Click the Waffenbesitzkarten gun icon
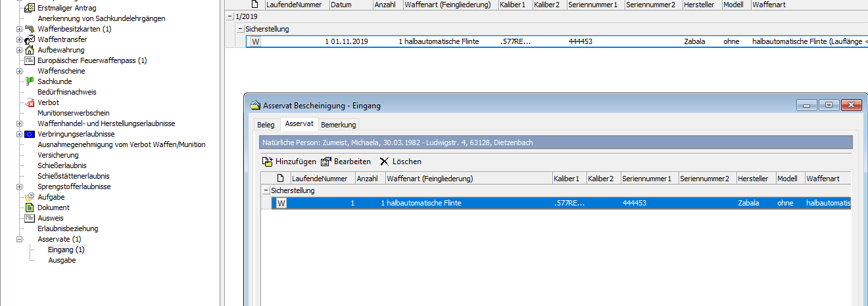Image resolution: width=868 pixels, height=306 pixels. pyautogui.click(x=30, y=29)
